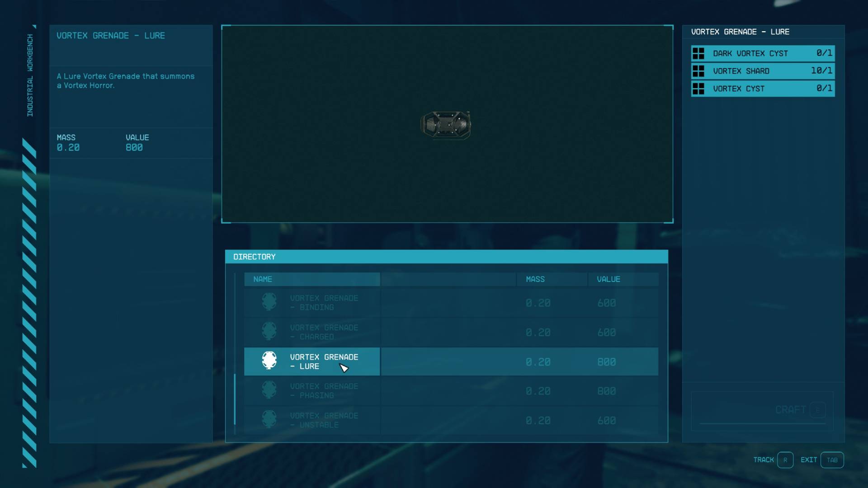Select the Vortex Grenade Lure icon
The height and width of the screenshot is (488, 868).
268,361
